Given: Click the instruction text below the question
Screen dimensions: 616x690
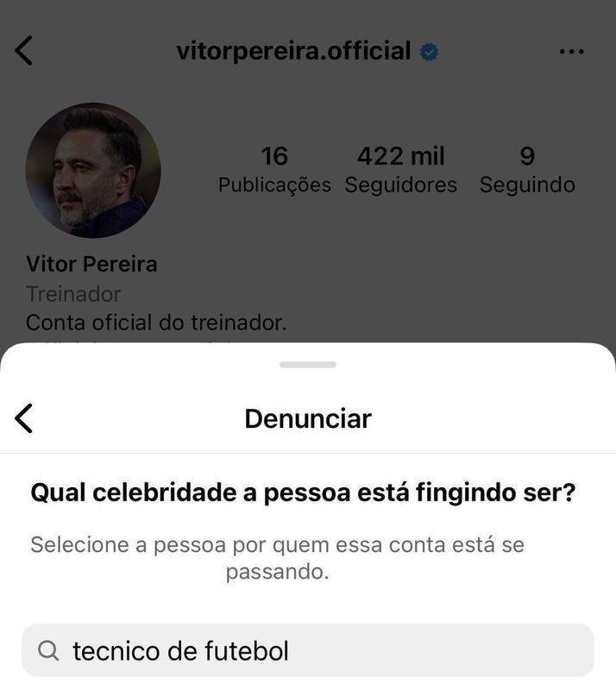Looking at the screenshot, I should [307, 556].
